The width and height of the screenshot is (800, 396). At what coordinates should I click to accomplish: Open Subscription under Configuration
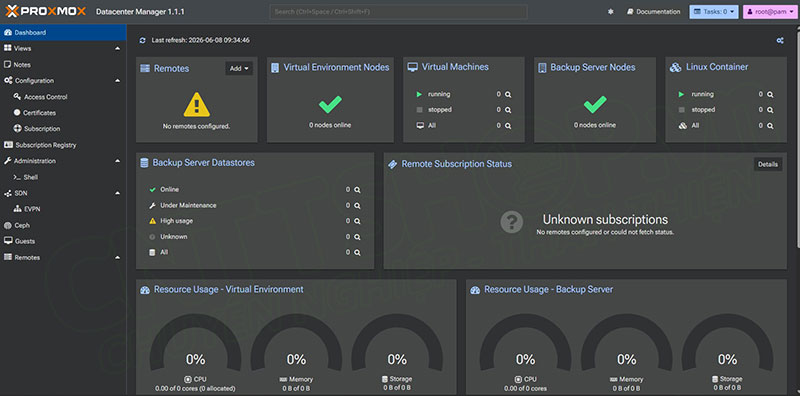[x=63, y=129]
